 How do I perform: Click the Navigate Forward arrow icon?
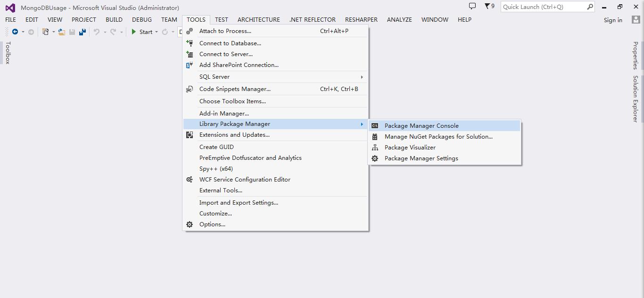coord(31,32)
